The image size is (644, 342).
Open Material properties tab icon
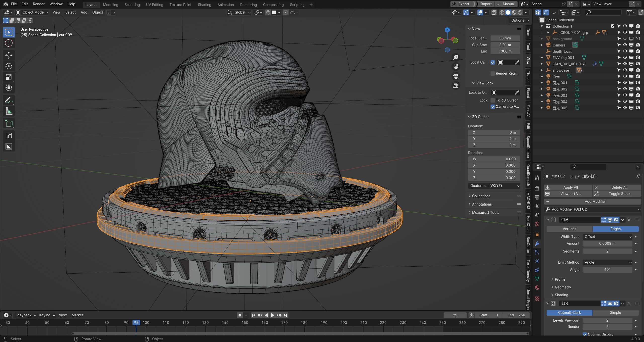coord(537,288)
